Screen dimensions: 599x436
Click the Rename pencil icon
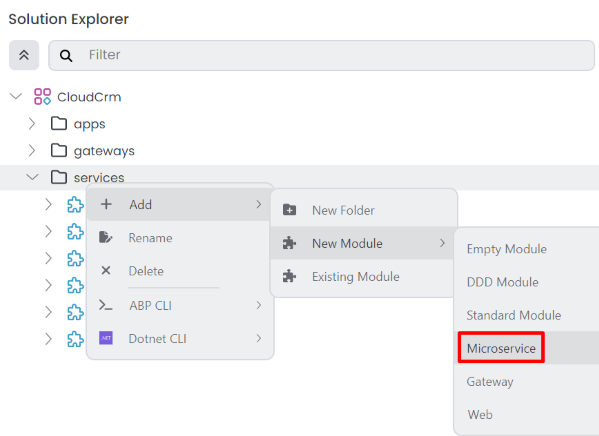[x=106, y=237]
